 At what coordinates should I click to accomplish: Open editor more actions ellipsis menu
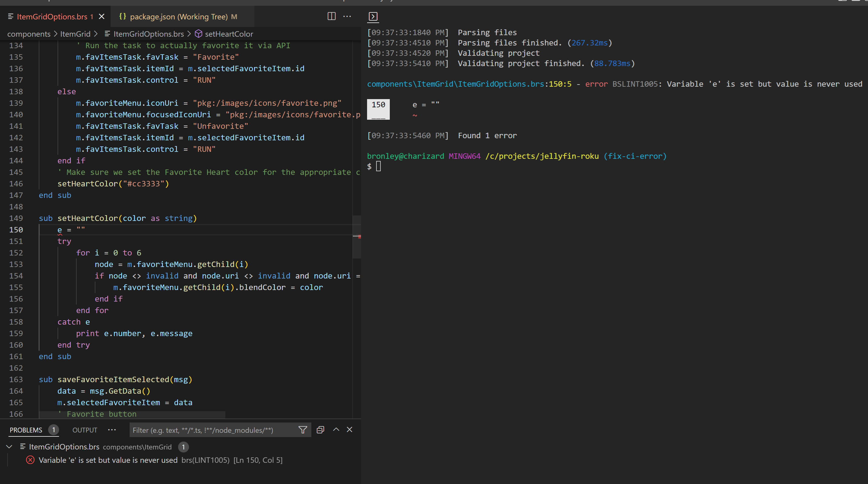[x=347, y=16]
